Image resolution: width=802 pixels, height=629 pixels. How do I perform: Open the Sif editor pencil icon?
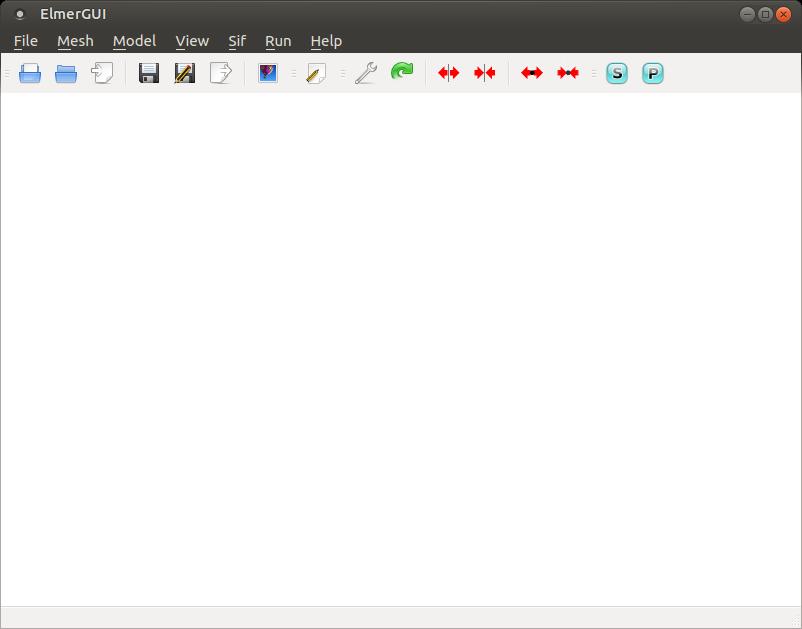pos(316,73)
